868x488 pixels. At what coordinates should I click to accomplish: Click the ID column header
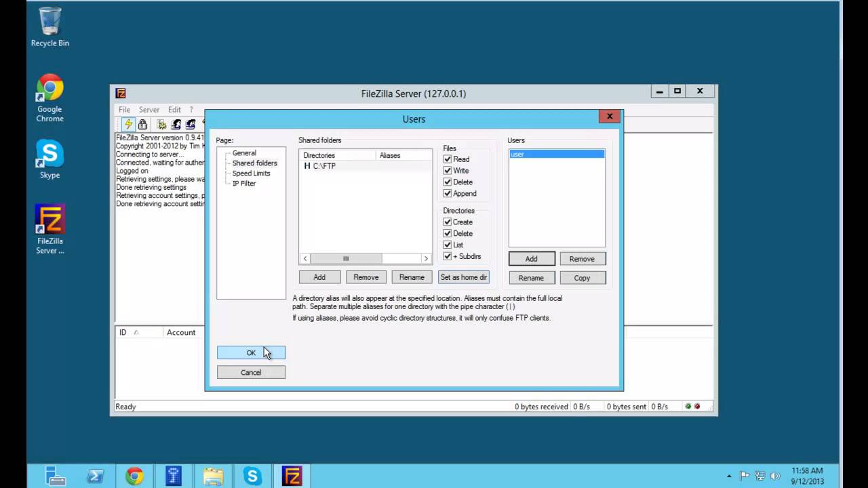(x=139, y=332)
